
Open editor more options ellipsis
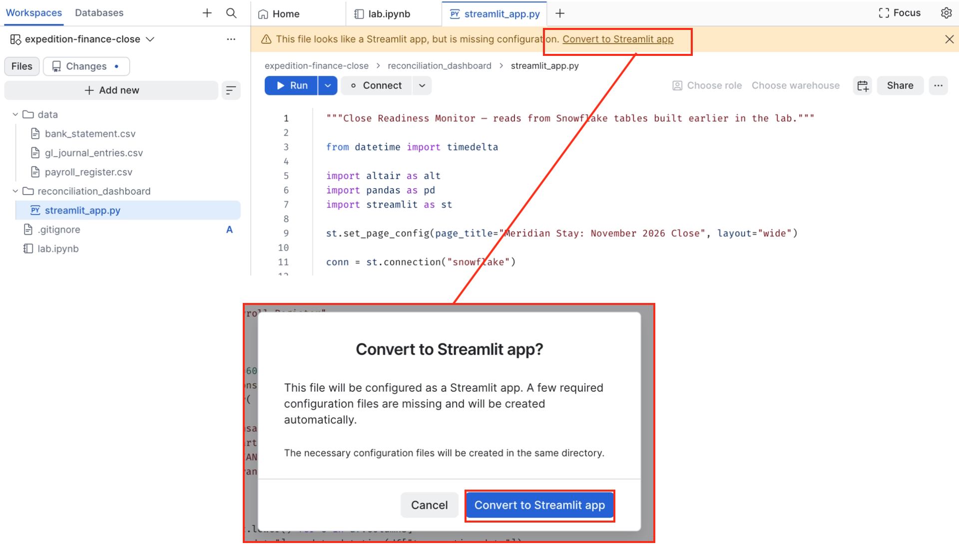pyautogui.click(x=938, y=85)
